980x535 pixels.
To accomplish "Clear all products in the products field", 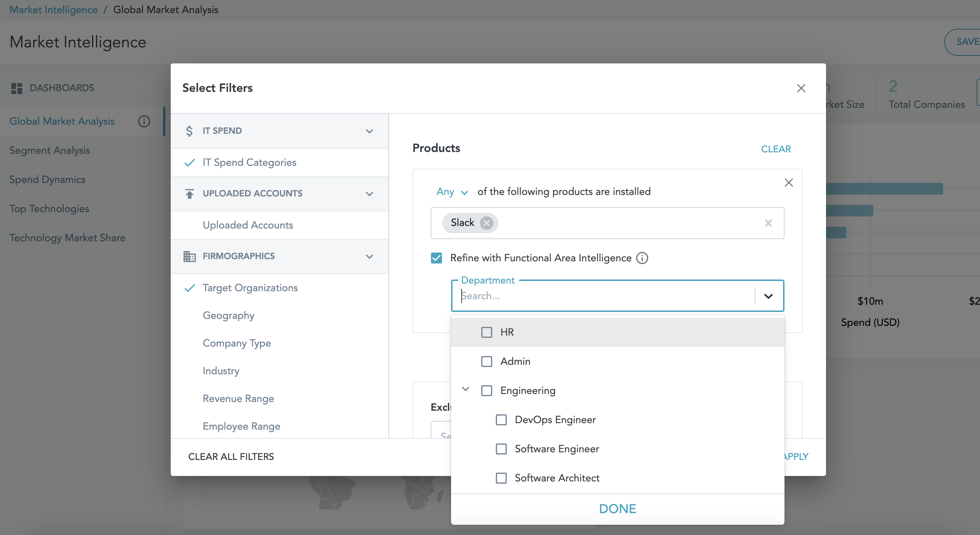I will tap(768, 223).
